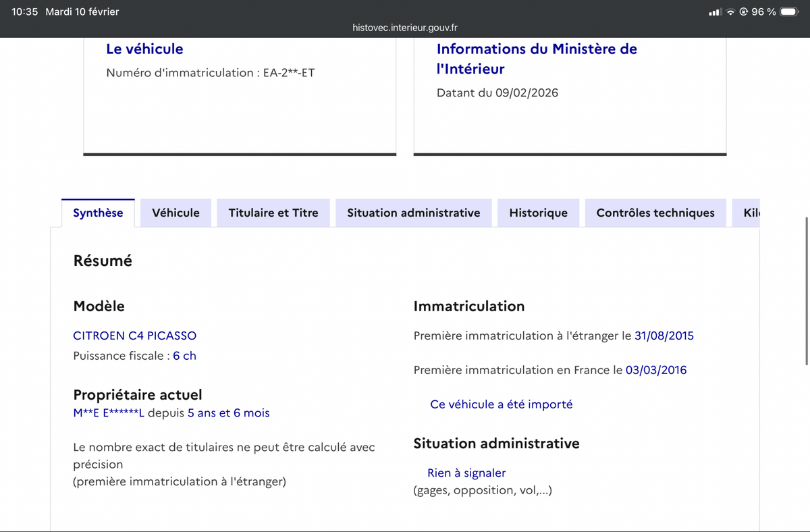
Task: Open the Titulaire et Titre tab
Action: [273, 213]
